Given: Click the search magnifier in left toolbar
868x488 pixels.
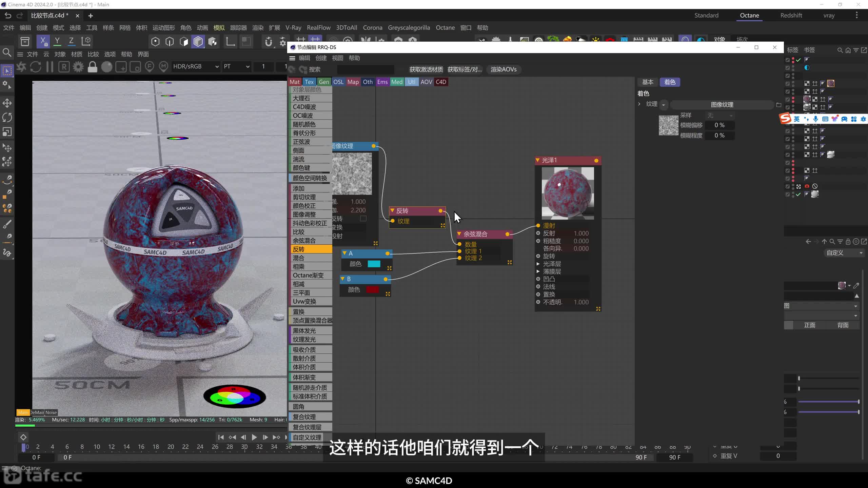Looking at the screenshot, I should coord(7,53).
